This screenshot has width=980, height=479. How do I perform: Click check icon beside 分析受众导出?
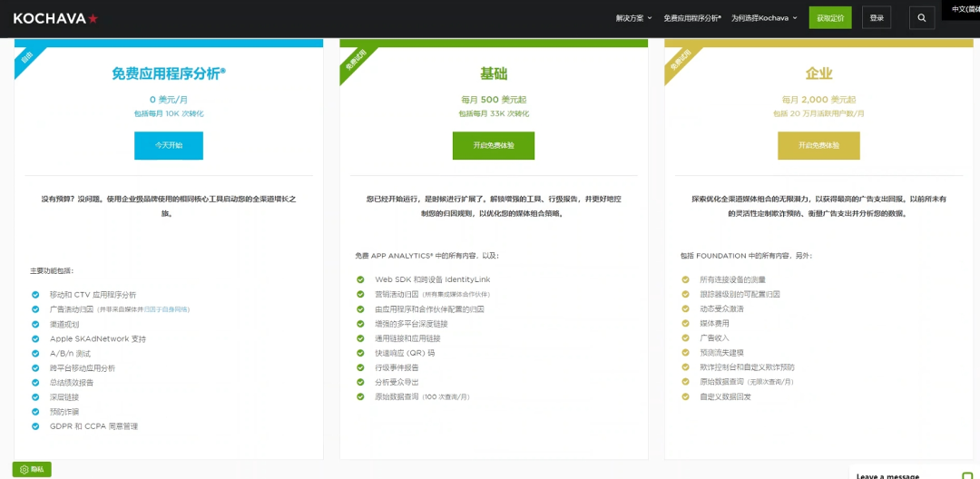[360, 382]
